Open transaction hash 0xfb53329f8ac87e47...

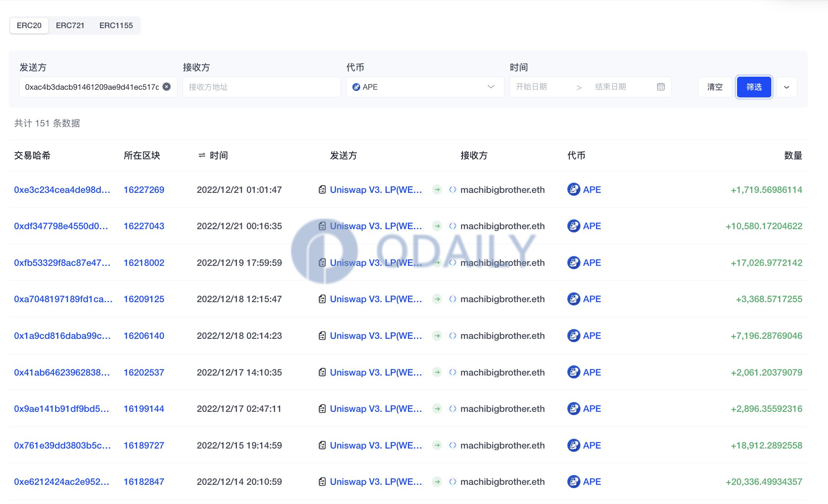pyautogui.click(x=62, y=263)
